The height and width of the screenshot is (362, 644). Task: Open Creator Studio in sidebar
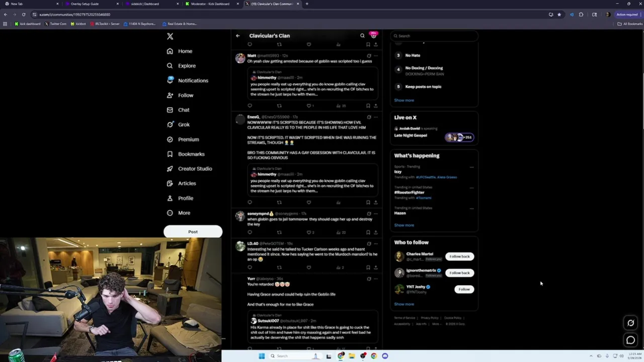[189, 168]
